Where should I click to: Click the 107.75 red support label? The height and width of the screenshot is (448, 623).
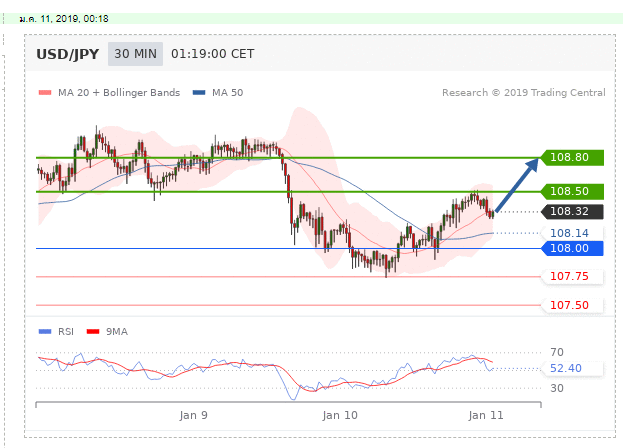tap(573, 276)
